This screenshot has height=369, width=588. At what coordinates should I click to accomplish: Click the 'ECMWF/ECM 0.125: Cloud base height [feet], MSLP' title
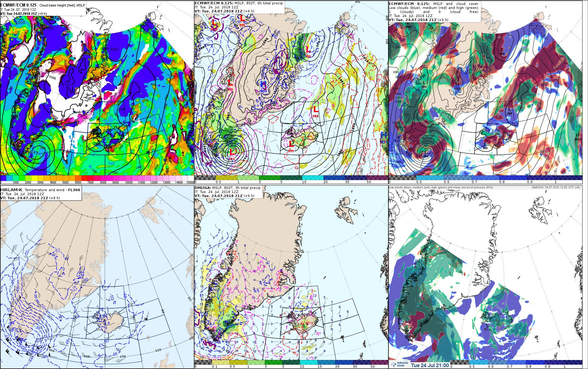43,5
